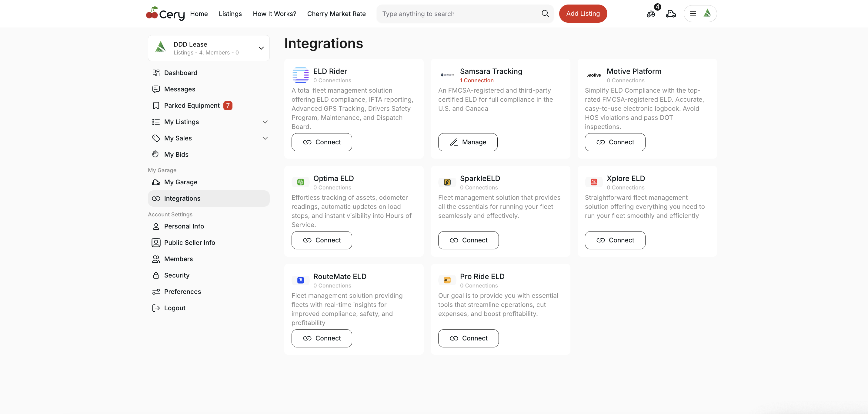Open Parked Equipment in sidebar
Viewport: 868px width, 414px height.
(x=192, y=106)
